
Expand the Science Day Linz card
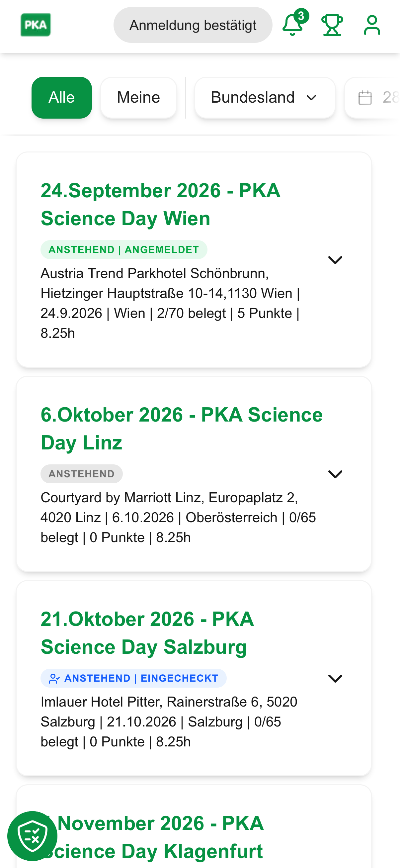[x=336, y=474]
